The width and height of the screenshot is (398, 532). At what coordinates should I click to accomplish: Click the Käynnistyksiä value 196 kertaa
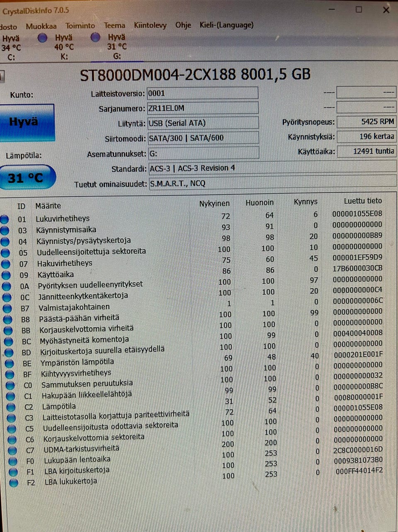point(366,136)
